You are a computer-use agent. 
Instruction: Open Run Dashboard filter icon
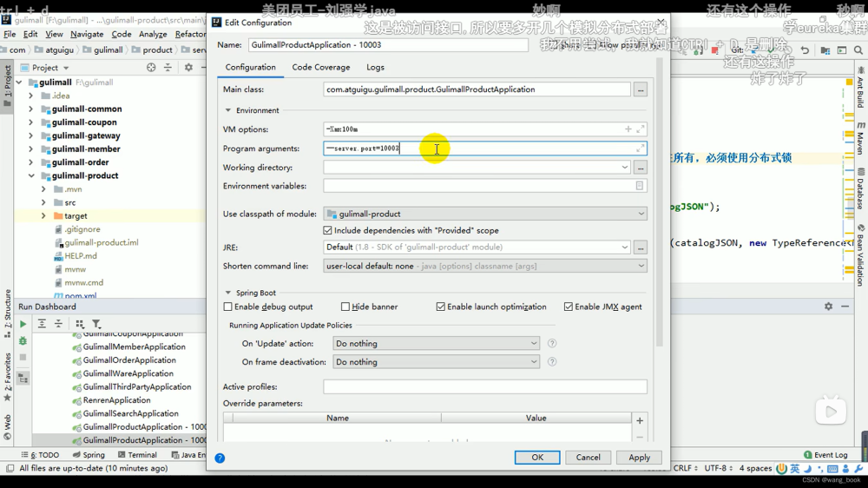[x=96, y=324]
